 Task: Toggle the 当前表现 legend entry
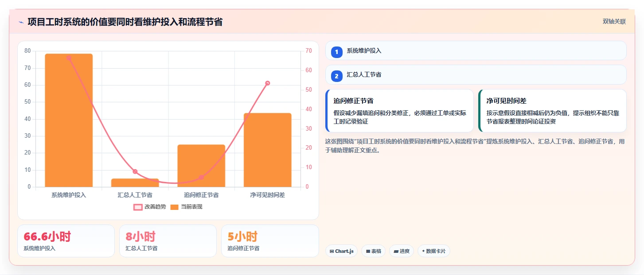[186, 207]
